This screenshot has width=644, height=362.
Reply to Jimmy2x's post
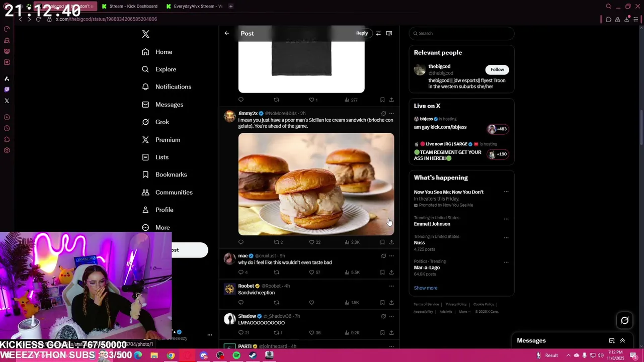pos(241,242)
